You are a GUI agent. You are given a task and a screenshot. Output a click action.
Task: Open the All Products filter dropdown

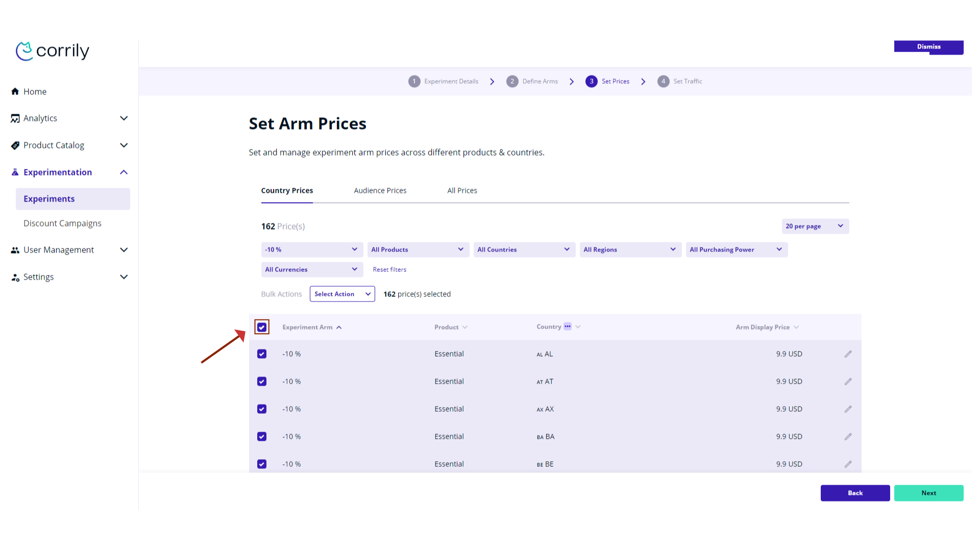point(418,249)
